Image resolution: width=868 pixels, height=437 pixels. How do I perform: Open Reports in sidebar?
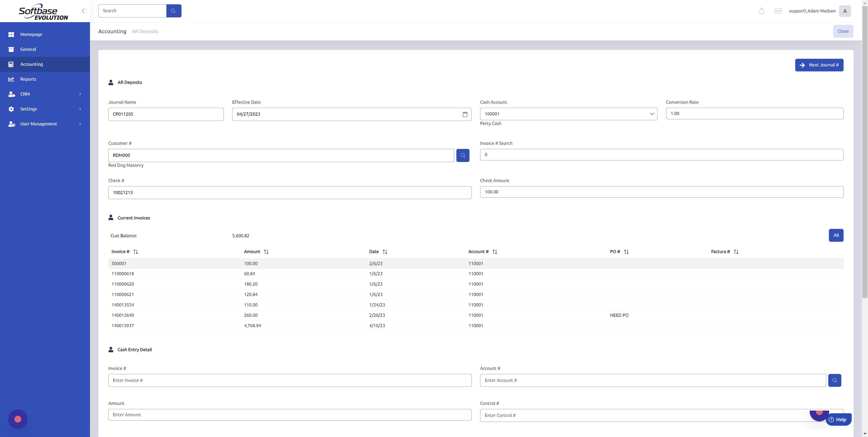[45, 79]
